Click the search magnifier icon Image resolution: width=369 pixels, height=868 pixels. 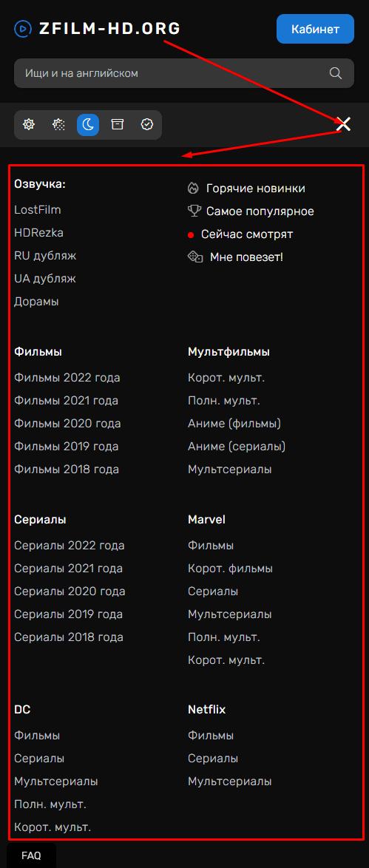click(x=335, y=73)
